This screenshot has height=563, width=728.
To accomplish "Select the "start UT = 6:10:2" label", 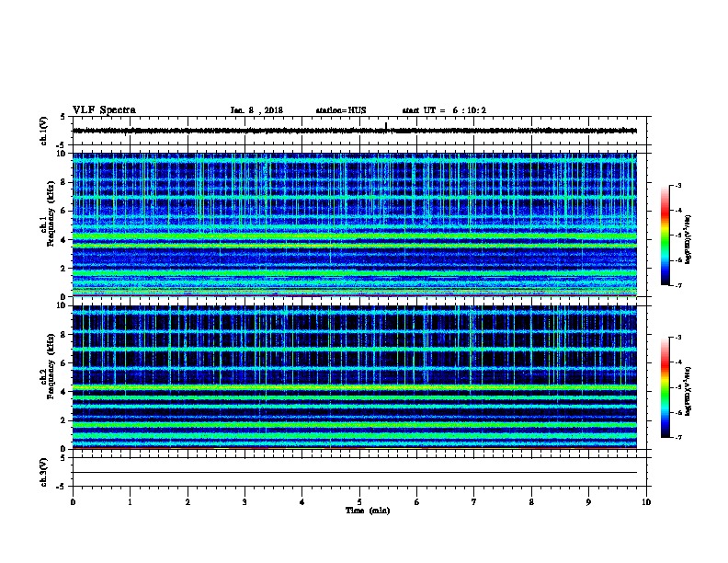I will [x=444, y=110].
